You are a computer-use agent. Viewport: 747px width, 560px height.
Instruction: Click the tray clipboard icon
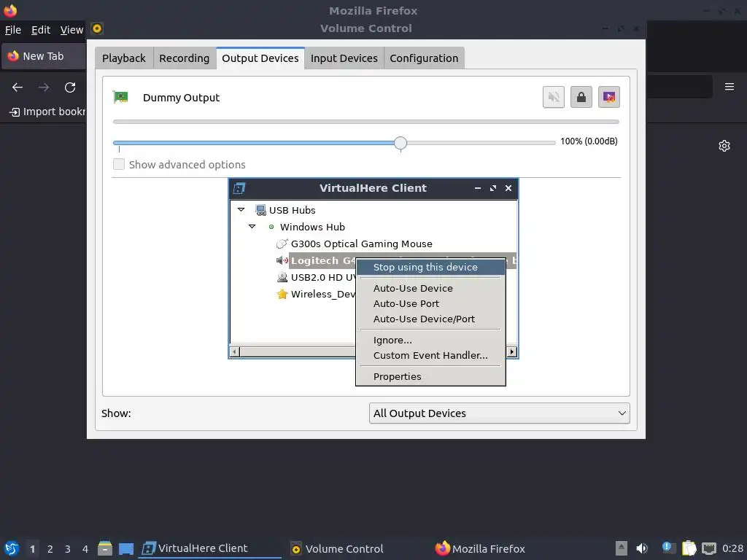tap(689, 548)
